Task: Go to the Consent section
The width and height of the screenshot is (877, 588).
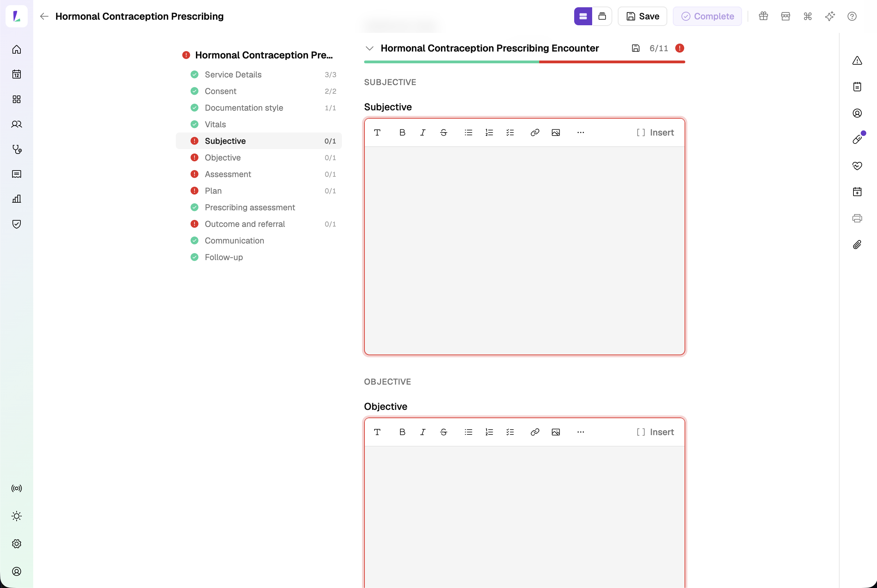Action: tap(259, 91)
